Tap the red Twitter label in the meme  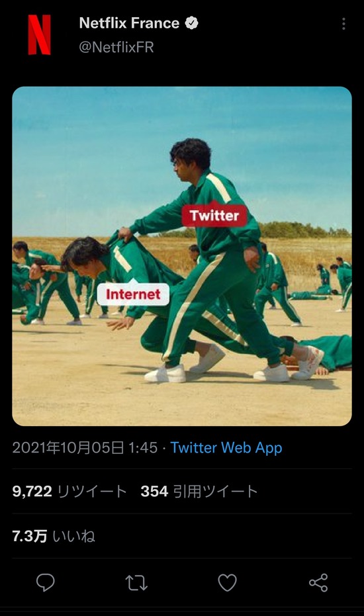[x=214, y=215]
